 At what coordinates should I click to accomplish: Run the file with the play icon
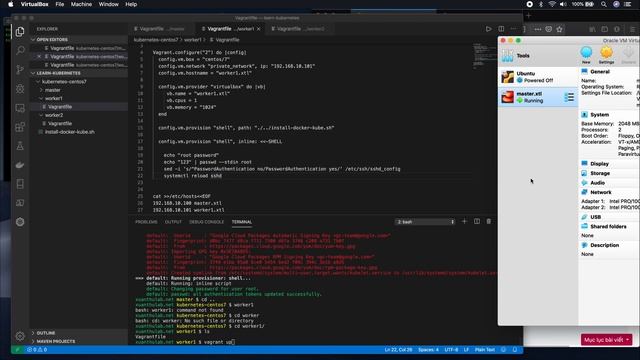point(488,29)
